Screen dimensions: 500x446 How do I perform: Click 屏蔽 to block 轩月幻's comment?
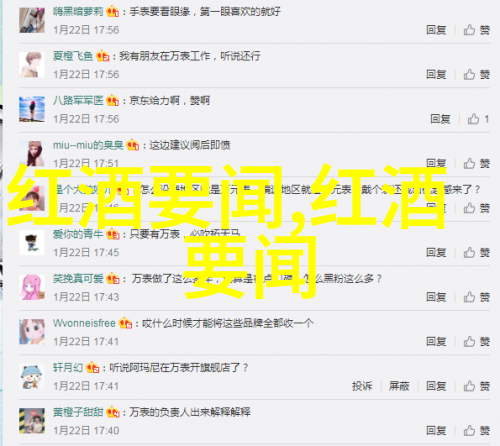pos(399,386)
